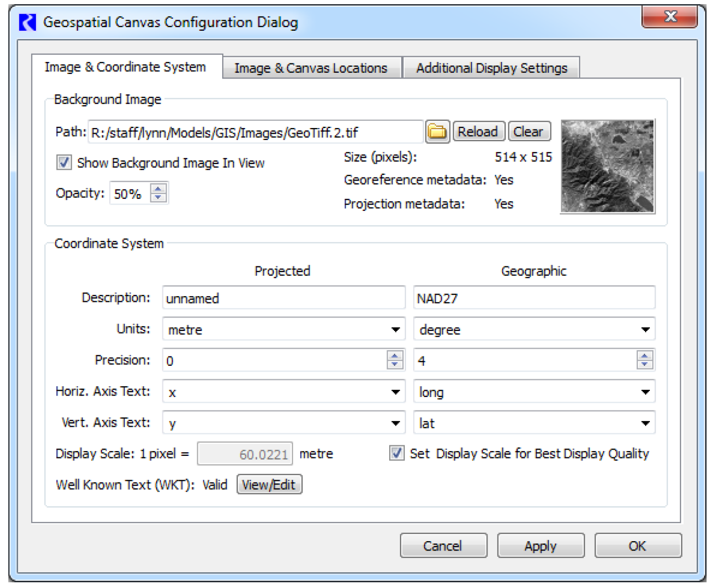718x588 pixels.
Task: Click the Projected Description text field
Action: [284, 298]
